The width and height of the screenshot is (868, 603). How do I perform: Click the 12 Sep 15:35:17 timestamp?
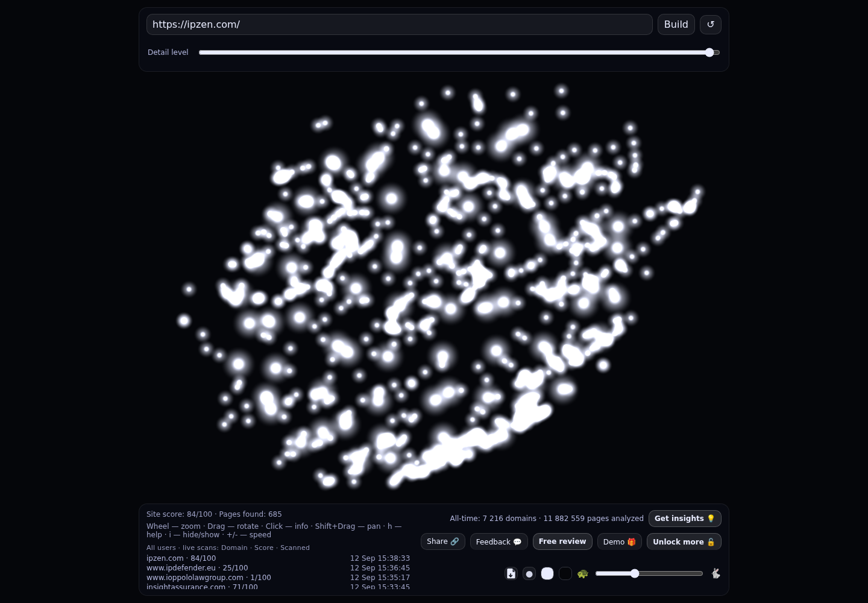coord(380,578)
